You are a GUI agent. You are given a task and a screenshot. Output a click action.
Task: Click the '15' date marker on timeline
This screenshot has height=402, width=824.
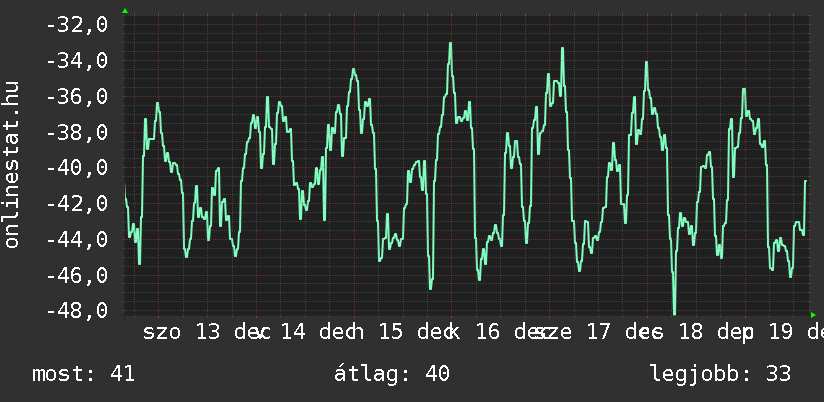[x=391, y=333]
